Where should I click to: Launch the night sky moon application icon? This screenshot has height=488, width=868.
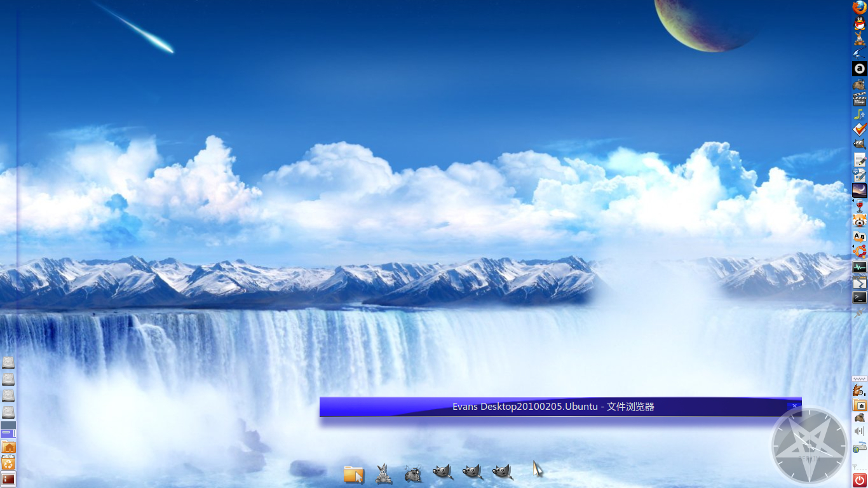pyautogui.click(x=860, y=190)
